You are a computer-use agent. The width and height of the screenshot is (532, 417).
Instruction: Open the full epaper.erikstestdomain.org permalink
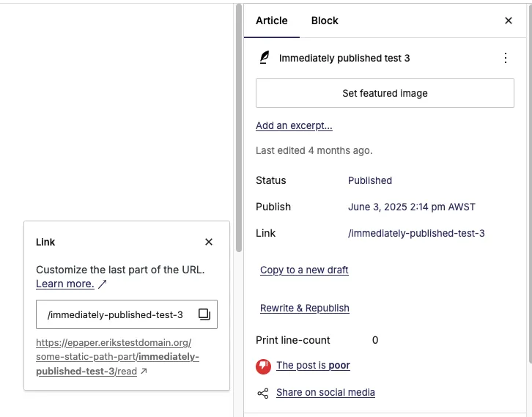tap(117, 357)
